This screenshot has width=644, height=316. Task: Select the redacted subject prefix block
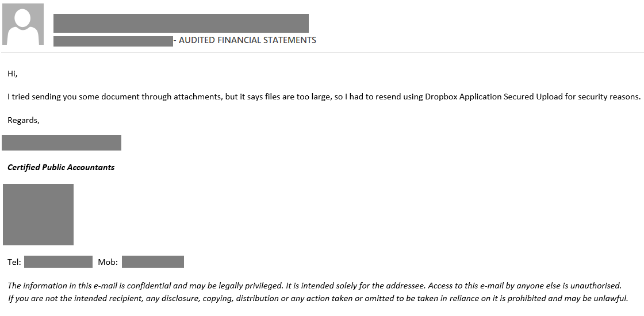click(x=113, y=41)
